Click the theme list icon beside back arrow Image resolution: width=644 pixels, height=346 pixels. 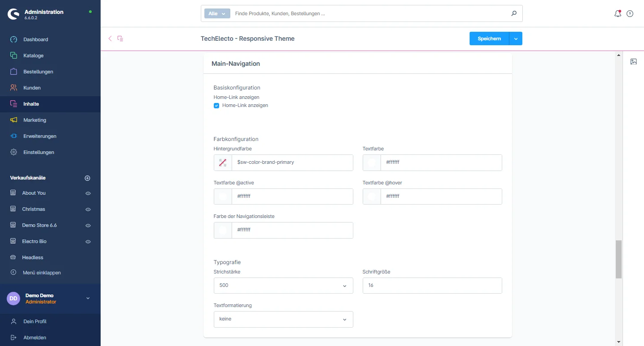[120, 38]
